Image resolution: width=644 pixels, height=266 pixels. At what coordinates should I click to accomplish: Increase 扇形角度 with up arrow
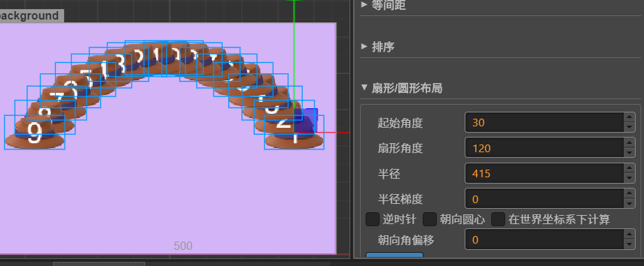click(629, 143)
